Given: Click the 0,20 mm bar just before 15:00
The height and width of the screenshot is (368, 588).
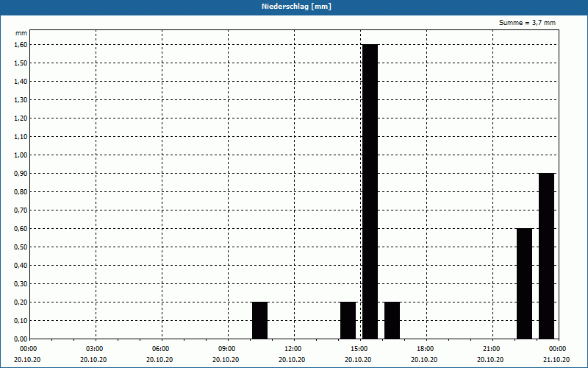Looking at the screenshot, I should 348,320.
